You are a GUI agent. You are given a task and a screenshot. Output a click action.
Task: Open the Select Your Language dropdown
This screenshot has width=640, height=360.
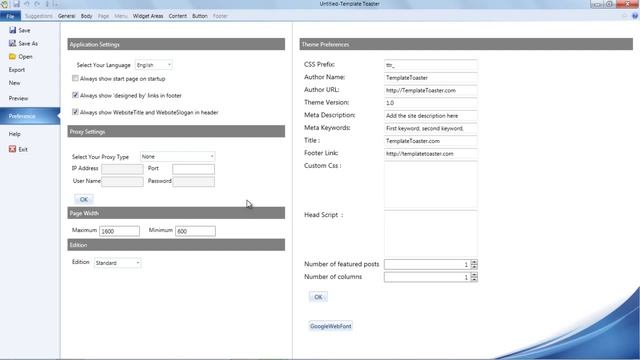click(154, 65)
